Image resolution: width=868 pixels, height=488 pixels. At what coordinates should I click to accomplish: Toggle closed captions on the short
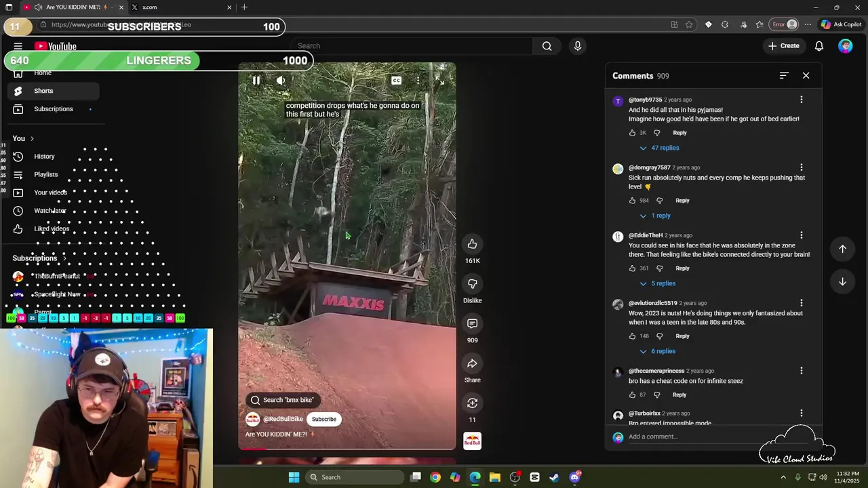click(397, 81)
